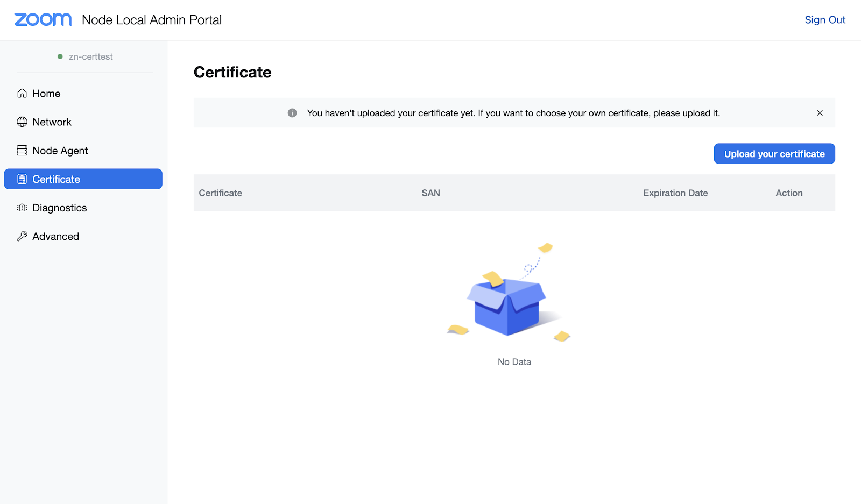Click the Advanced wrench icon
The width and height of the screenshot is (861, 504).
click(22, 236)
